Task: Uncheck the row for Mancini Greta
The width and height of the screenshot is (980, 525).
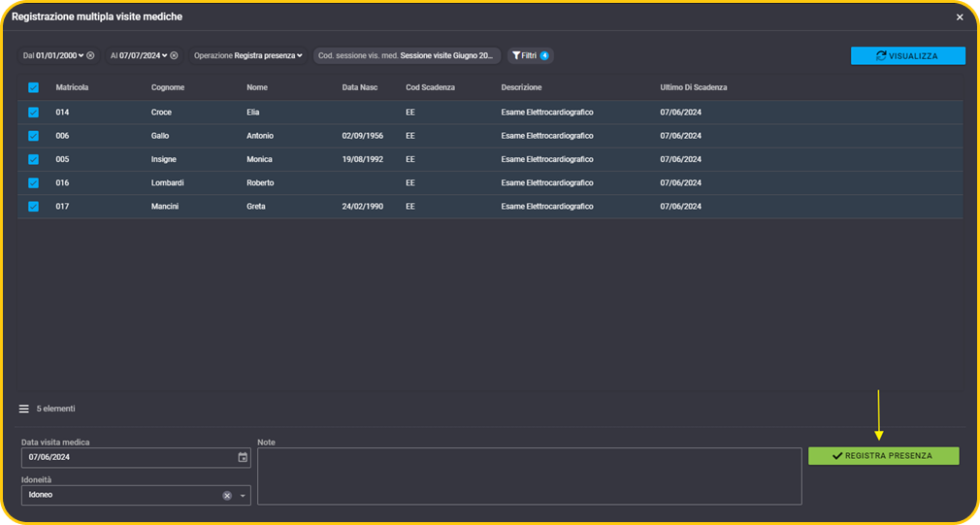Action: pos(33,207)
